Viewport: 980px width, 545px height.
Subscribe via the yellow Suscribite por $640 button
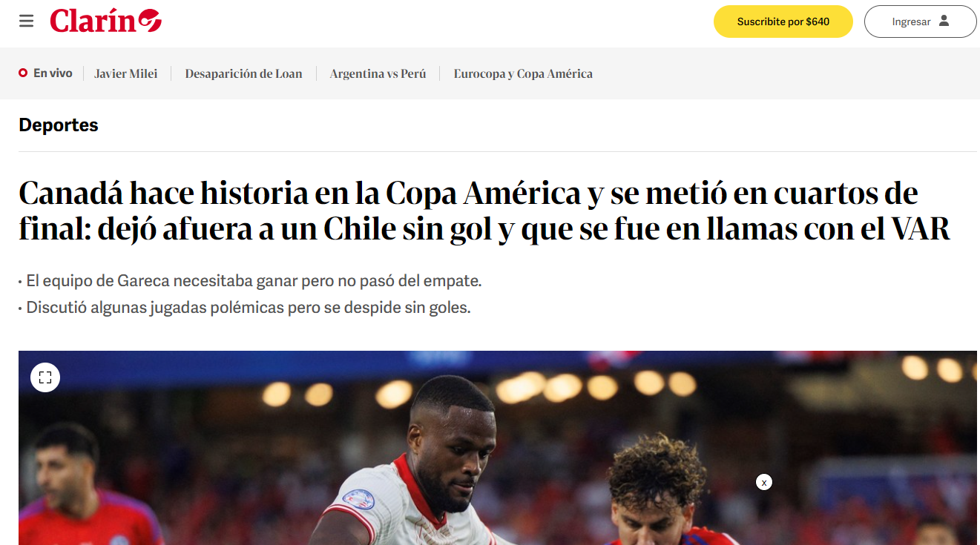pos(783,22)
